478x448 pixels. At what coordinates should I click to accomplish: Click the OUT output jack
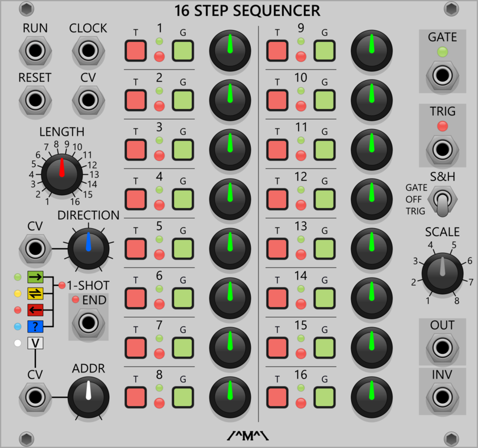click(443, 347)
